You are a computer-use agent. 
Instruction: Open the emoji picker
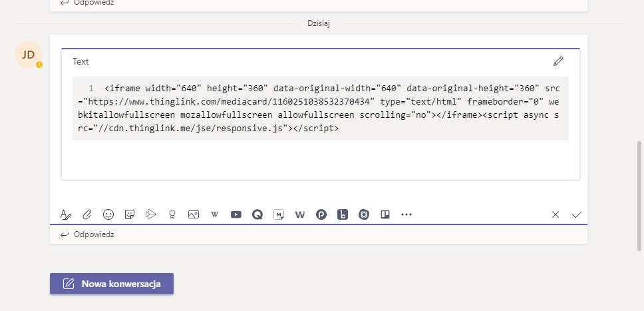(x=108, y=214)
